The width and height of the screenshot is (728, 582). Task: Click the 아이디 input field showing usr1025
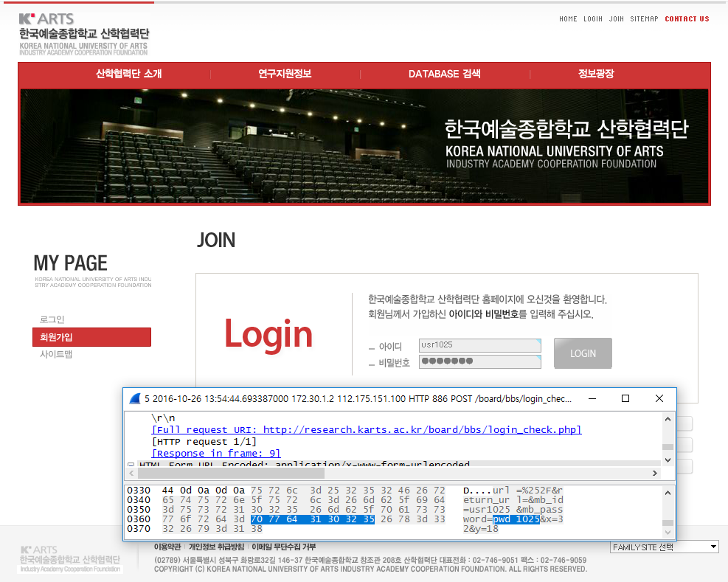click(480, 345)
